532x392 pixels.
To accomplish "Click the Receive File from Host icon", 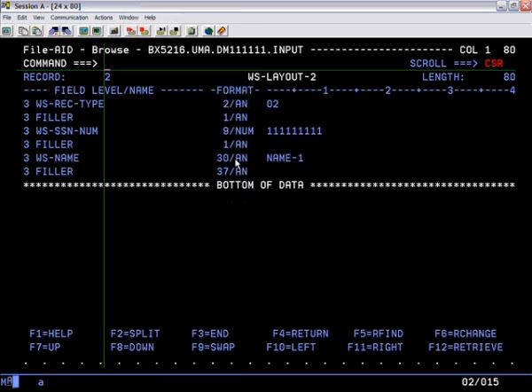I will tap(66, 31).
